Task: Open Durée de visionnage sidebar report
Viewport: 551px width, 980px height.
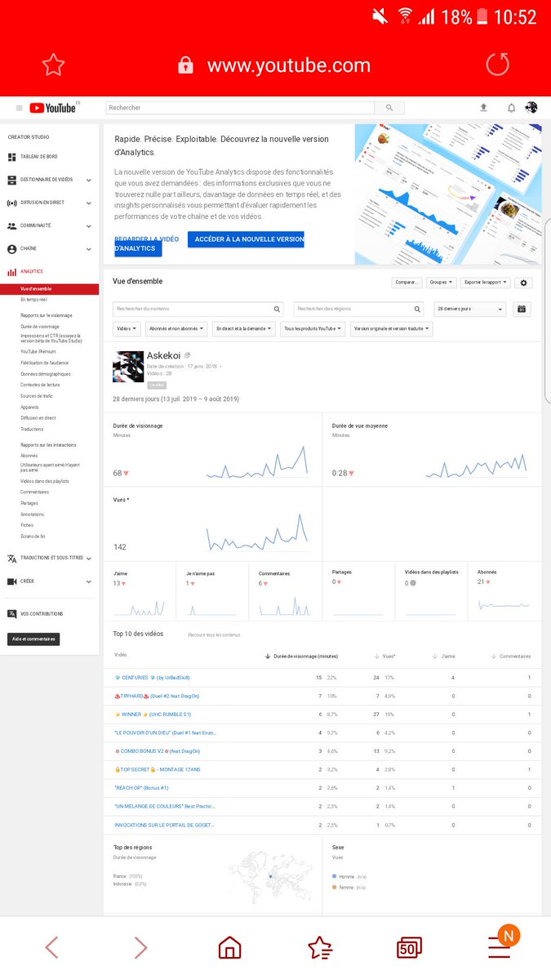Action: point(40,326)
